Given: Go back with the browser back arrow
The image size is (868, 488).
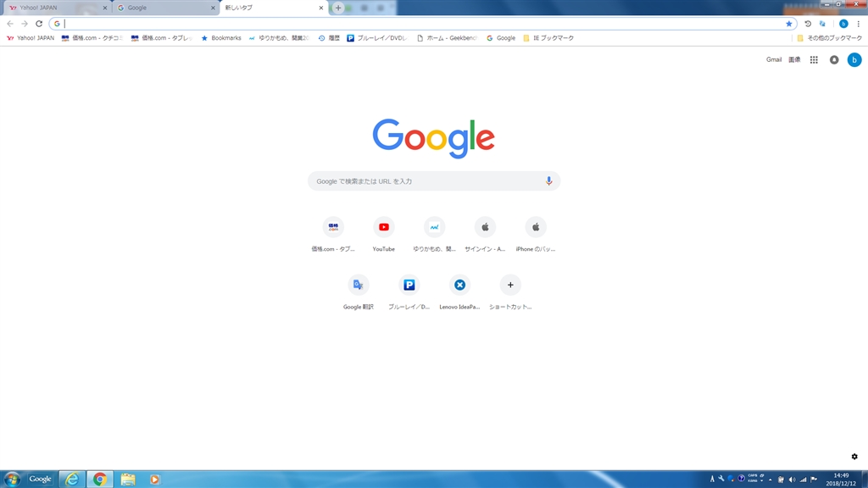Looking at the screenshot, I should [10, 24].
